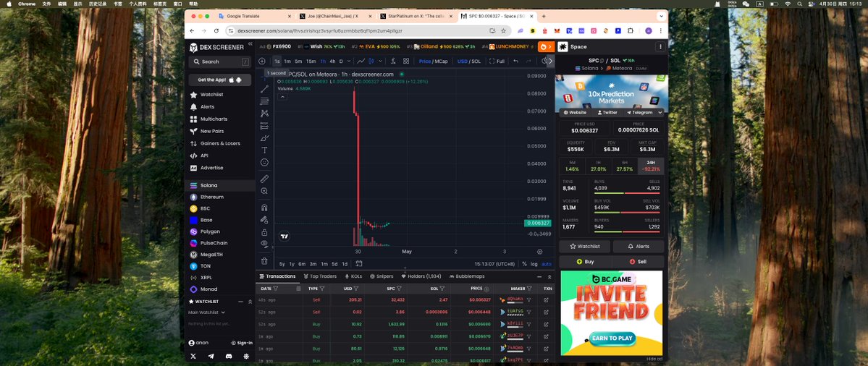Expand more time intervals dropdown

point(349,61)
